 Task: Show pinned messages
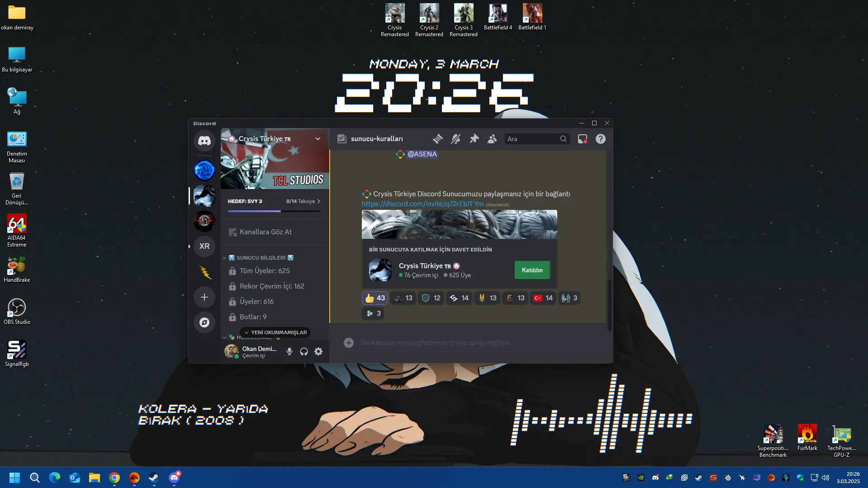point(474,139)
